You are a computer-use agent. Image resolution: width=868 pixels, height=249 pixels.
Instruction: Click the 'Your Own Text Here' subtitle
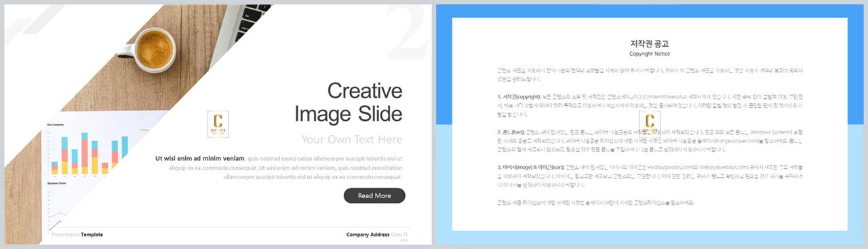(351, 140)
